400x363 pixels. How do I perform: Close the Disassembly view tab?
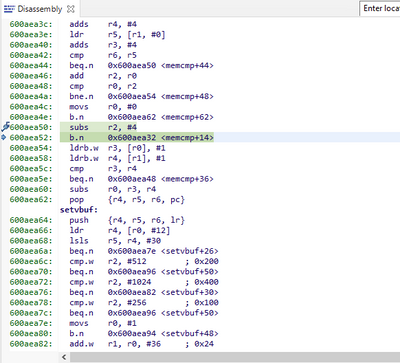71,9
